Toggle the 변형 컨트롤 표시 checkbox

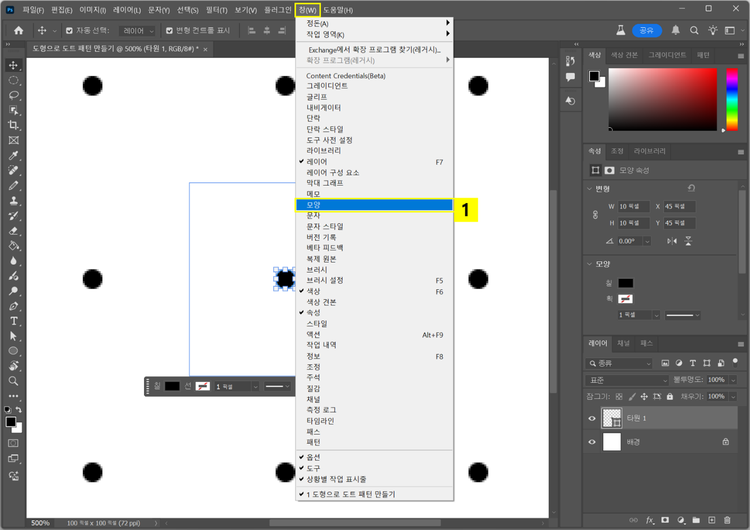click(169, 31)
